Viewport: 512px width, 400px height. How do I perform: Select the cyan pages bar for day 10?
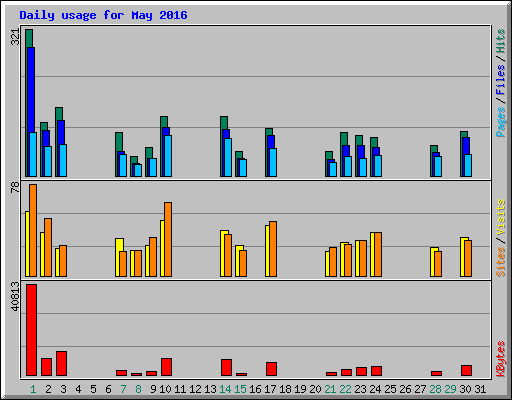[x=168, y=156]
